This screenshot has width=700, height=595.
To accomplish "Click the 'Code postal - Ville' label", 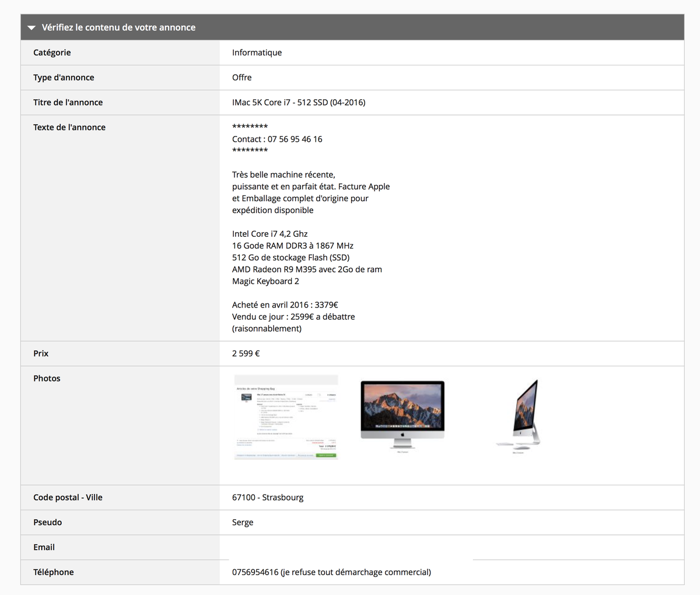I will (68, 498).
